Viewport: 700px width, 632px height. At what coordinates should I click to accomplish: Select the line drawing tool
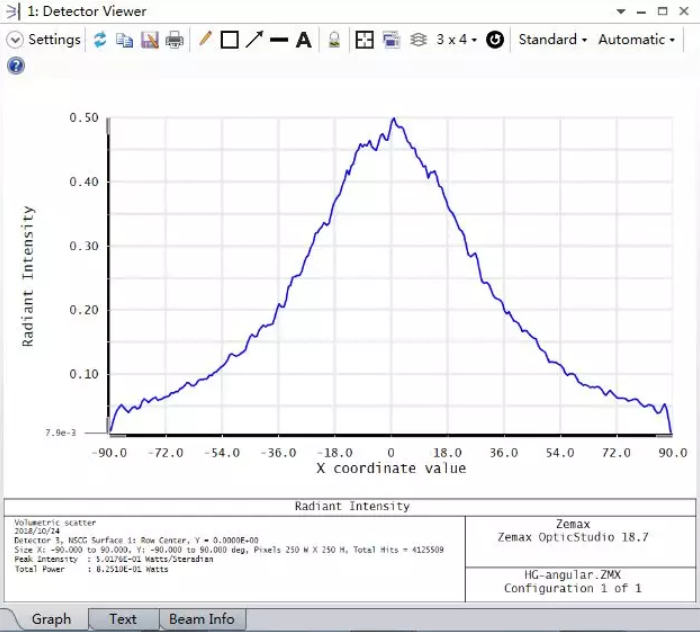279,40
